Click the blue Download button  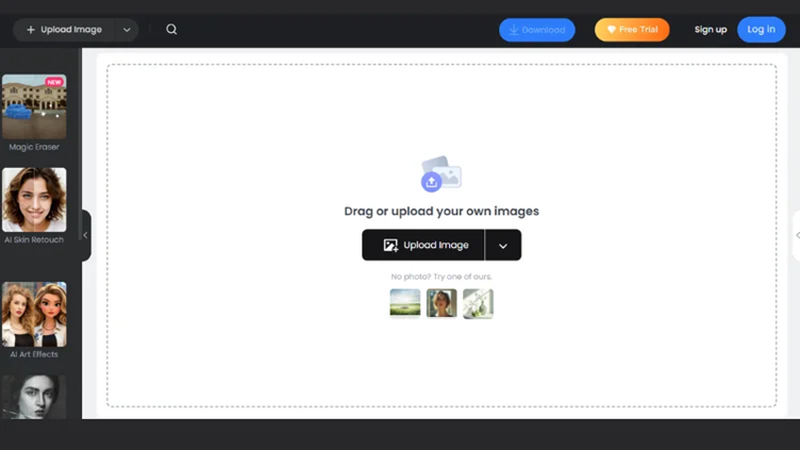tap(537, 30)
